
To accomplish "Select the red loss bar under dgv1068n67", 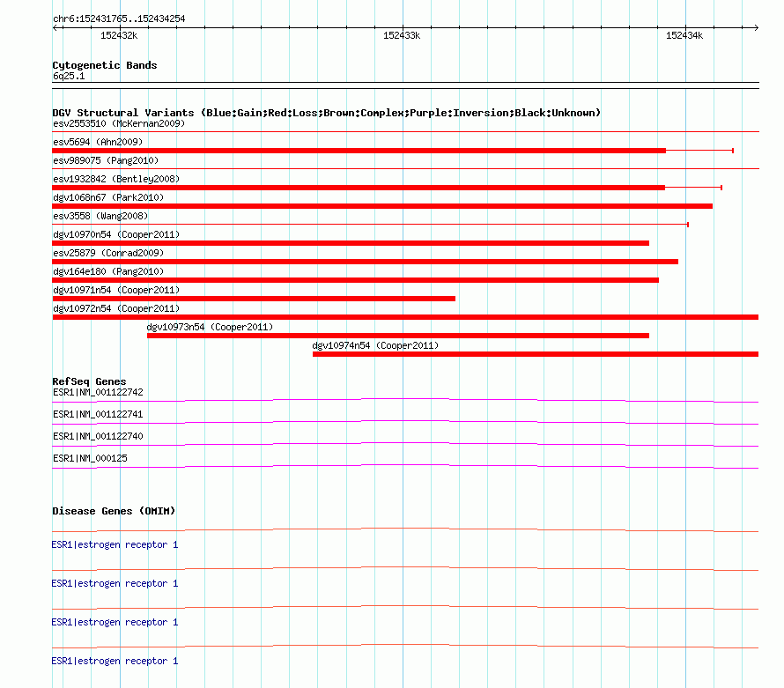I will tap(382, 206).
